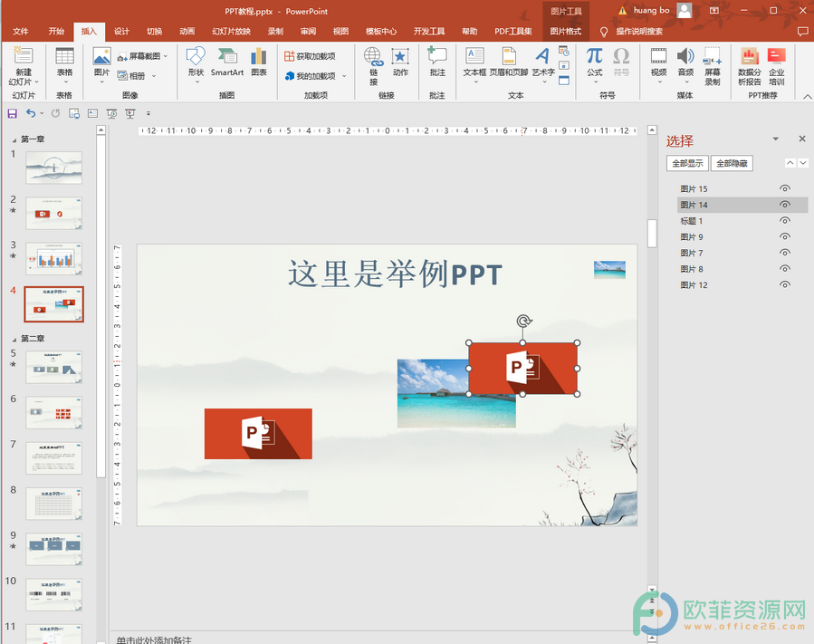The image size is (814, 644).
Task: Insert a hyperlink (链接)
Action: point(373,66)
